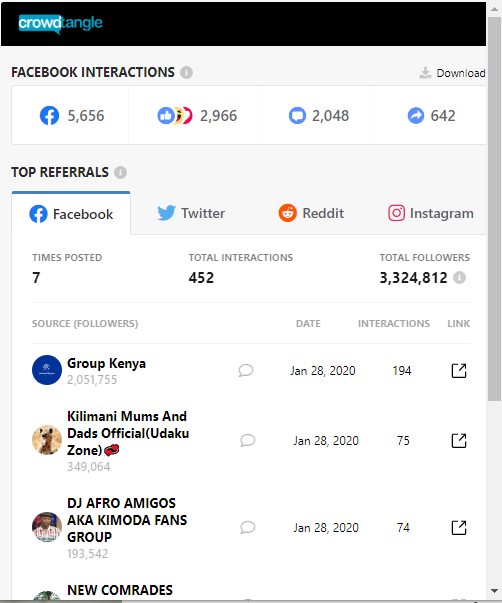Click the Total Followers info icon

tap(459, 277)
